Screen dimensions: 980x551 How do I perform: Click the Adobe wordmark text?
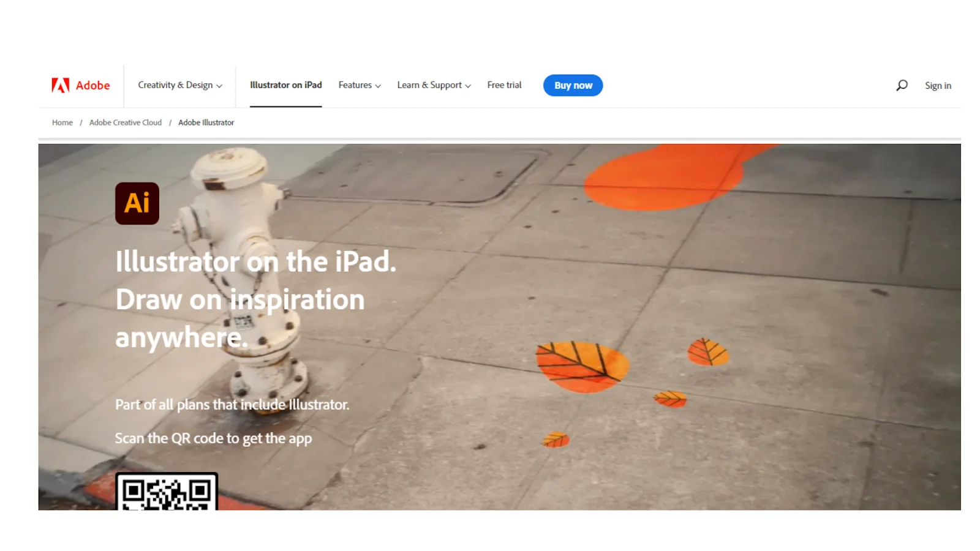[x=93, y=86]
